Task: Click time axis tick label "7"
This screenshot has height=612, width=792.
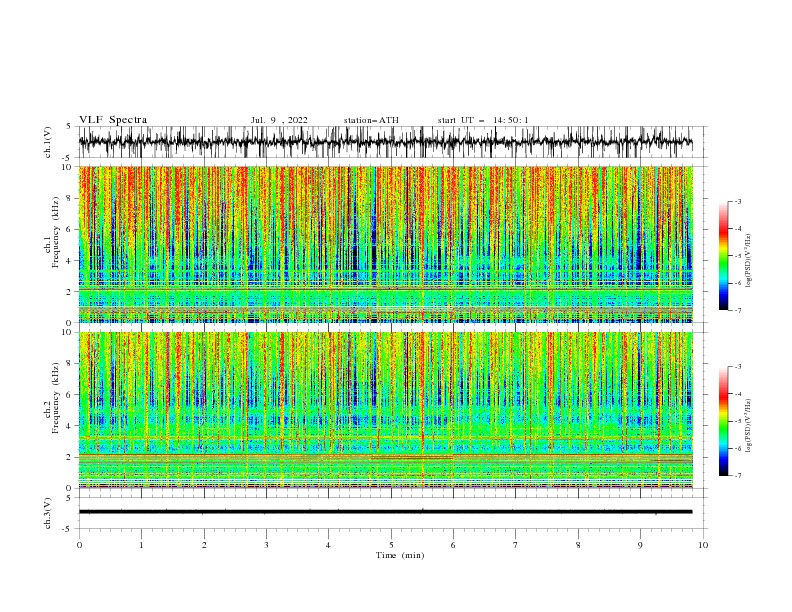Action: (516, 545)
